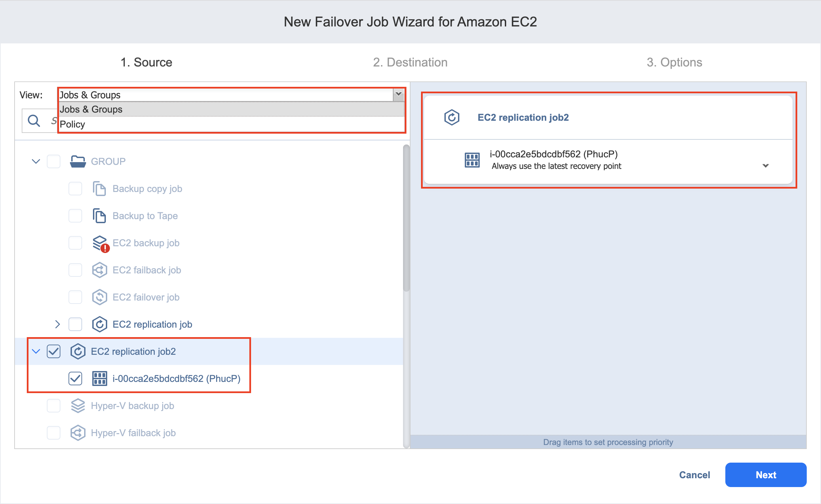This screenshot has width=821, height=504.
Task: Click the Backup copy job icon
Action: click(x=99, y=189)
